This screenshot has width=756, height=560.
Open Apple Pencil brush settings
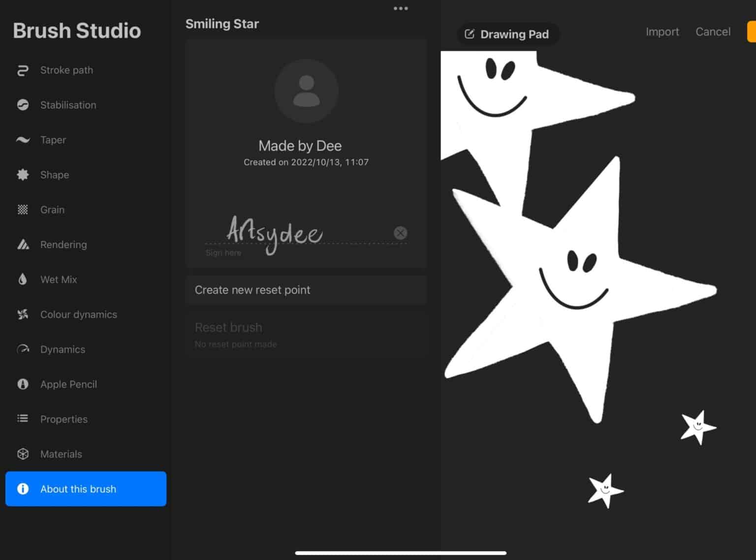(x=22, y=384)
